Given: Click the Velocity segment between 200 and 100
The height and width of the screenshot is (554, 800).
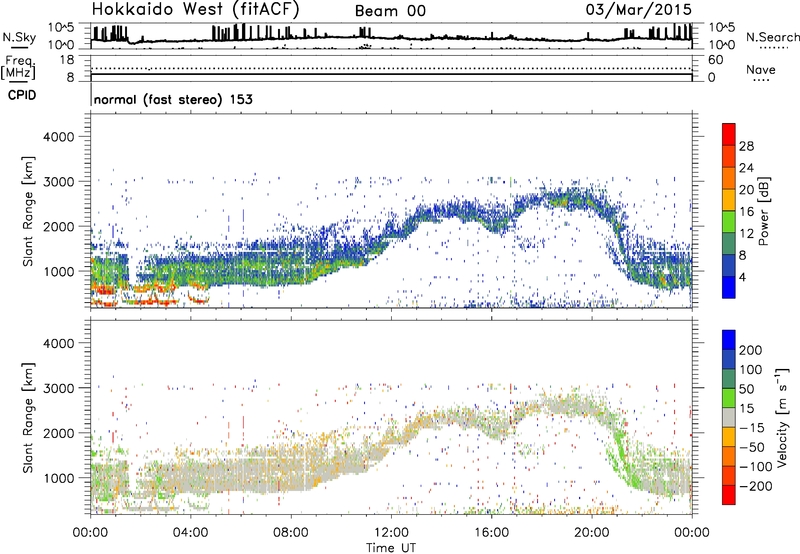Looking at the screenshot, I should point(729,359).
